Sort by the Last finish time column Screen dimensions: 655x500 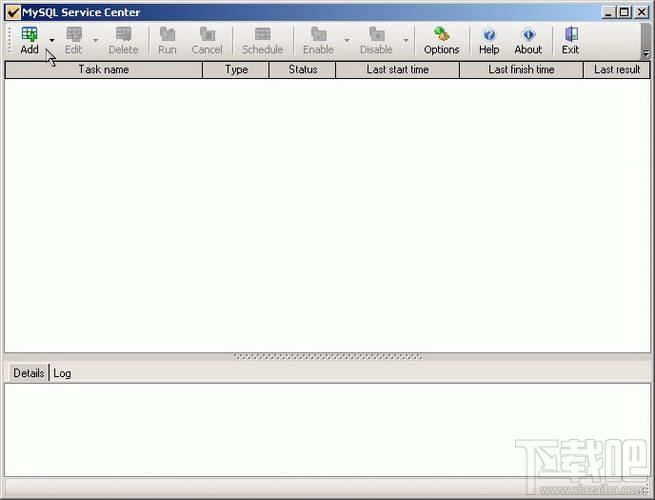[x=521, y=70]
